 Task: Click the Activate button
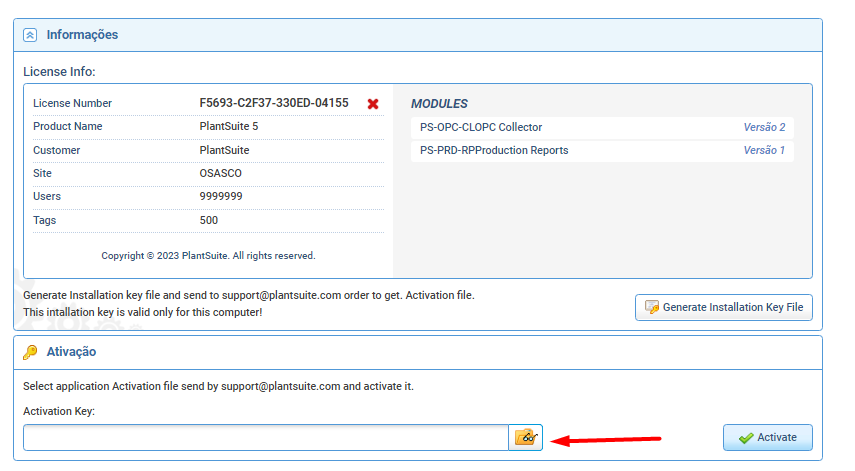pos(768,437)
